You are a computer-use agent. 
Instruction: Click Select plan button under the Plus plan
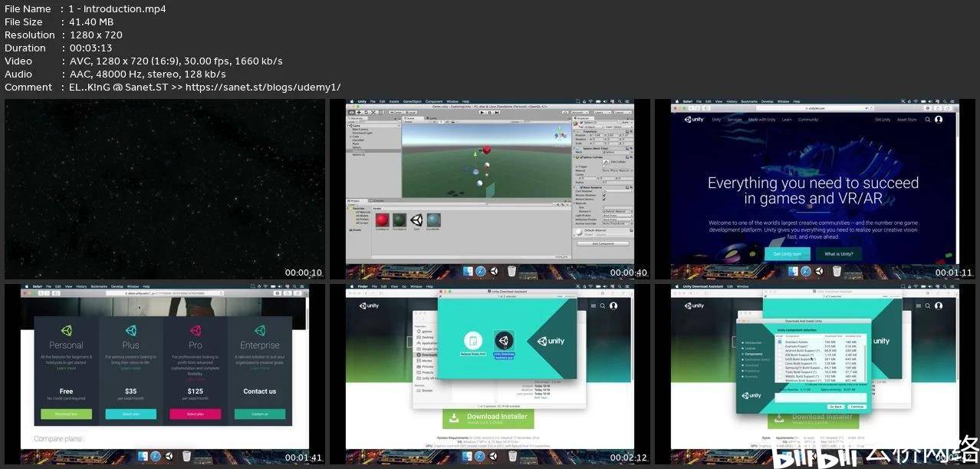130,414
